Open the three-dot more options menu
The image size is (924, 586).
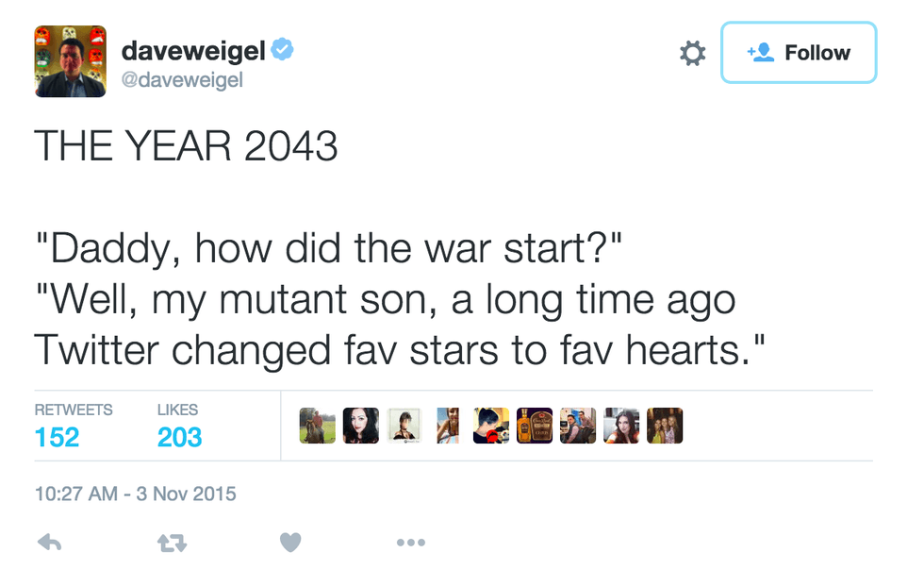411,543
